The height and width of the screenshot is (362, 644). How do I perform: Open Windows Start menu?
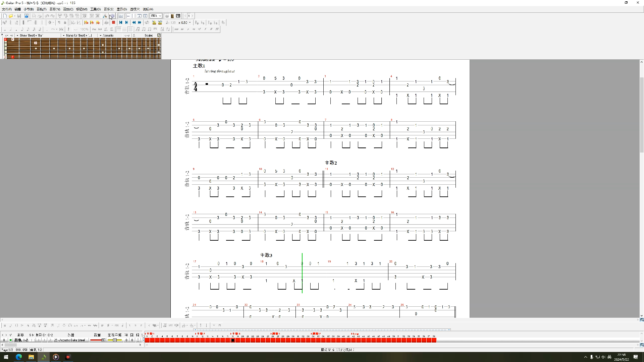[6, 357]
